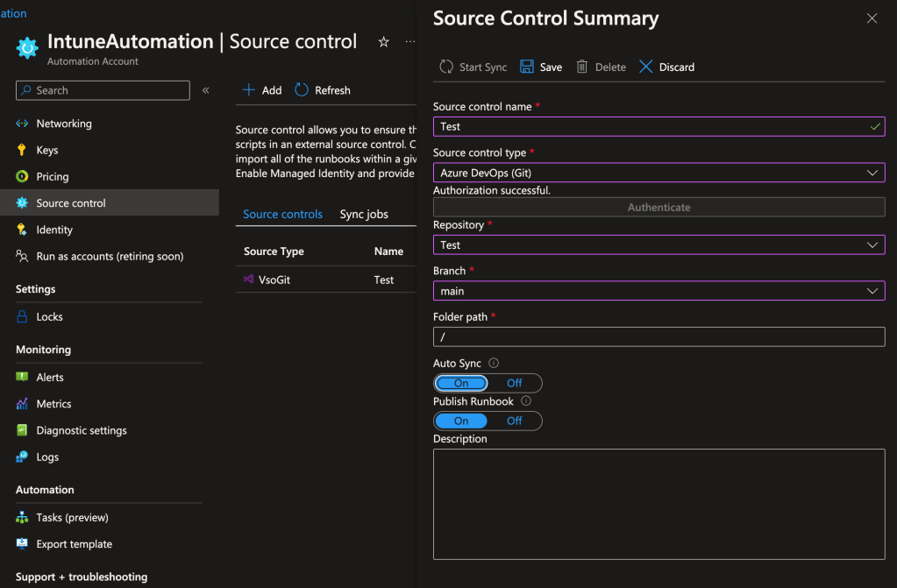897x588 pixels.
Task: Open the Source control type dropdown
Action: [x=659, y=174]
